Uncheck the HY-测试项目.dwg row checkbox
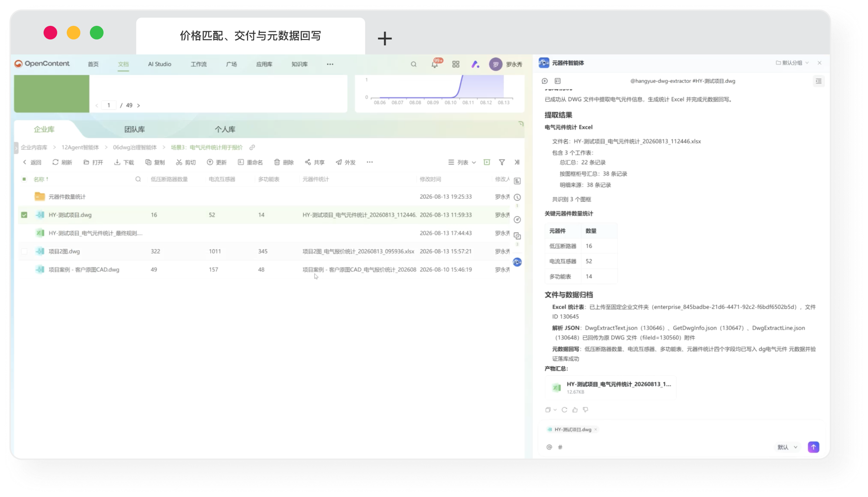Screen dimensions: 868x497 click(x=25, y=215)
